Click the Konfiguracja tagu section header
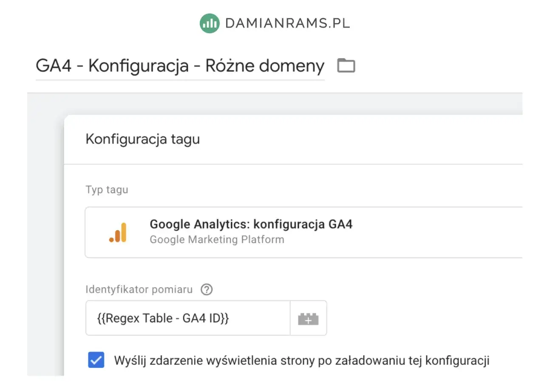 142,139
